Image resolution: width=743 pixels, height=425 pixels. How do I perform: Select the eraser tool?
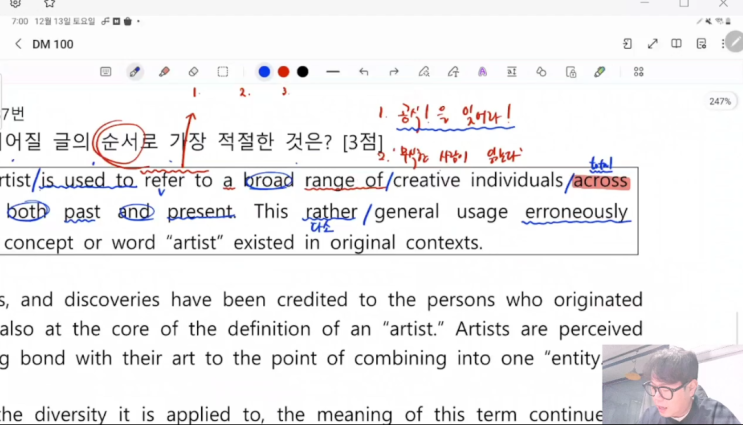click(x=193, y=72)
